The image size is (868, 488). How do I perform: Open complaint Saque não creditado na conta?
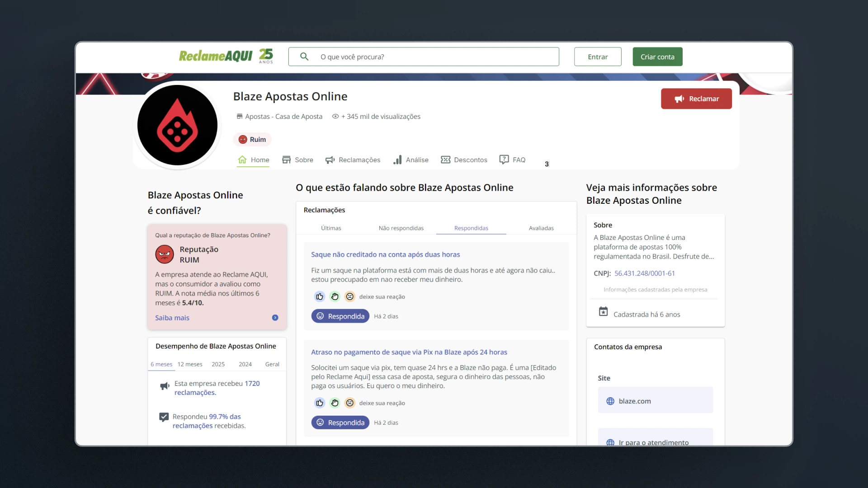pos(385,254)
